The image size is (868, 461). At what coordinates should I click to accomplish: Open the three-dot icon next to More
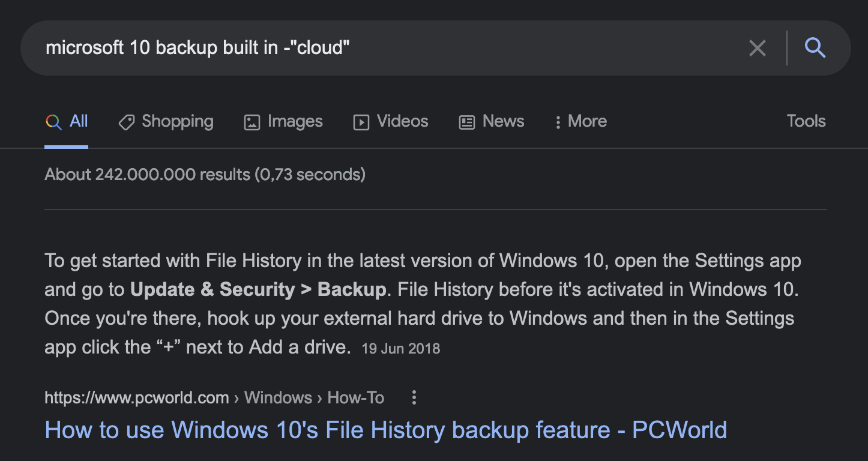tap(558, 122)
